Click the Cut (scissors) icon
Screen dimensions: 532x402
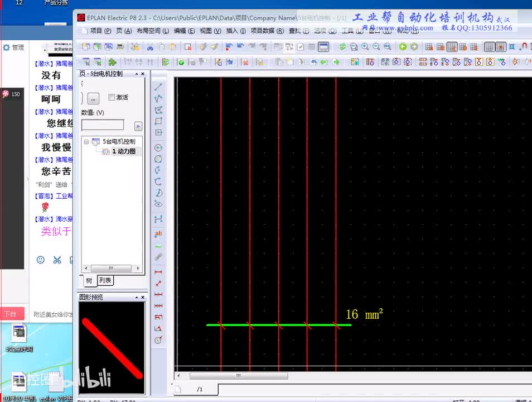(x=150, y=47)
